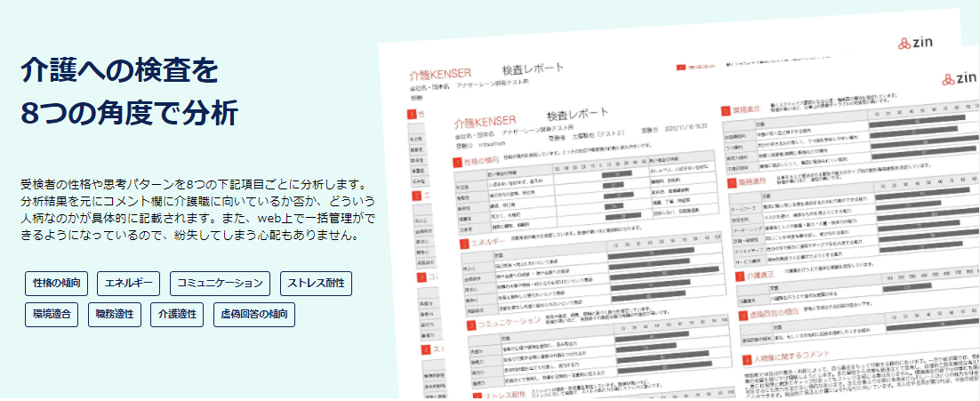The height and width of the screenshot is (401, 980).
Task: Click コミュニケーション section heading in the front report
Action: (x=510, y=322)
